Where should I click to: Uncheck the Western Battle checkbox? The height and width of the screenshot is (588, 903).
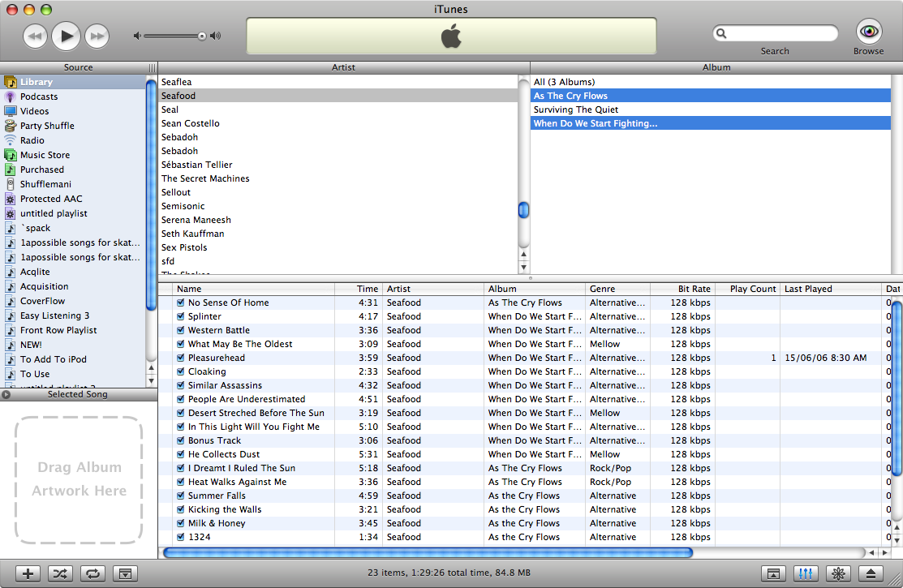181,330
